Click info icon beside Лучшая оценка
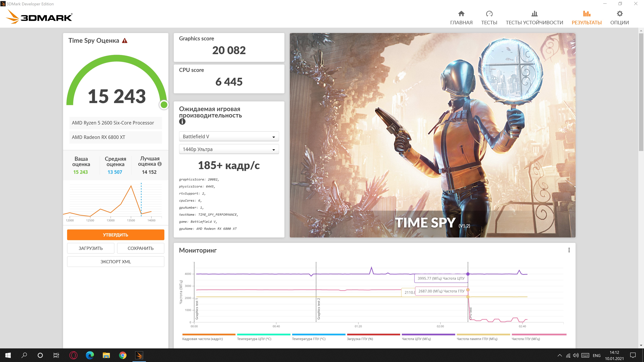This screenshot has width=644, height=362. [x=159, y=164]
